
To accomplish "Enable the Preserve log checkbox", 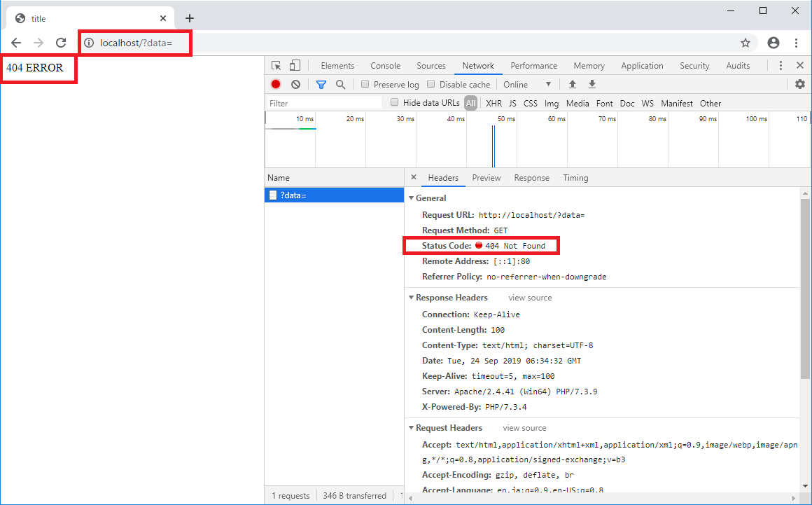I will point(365,84).
